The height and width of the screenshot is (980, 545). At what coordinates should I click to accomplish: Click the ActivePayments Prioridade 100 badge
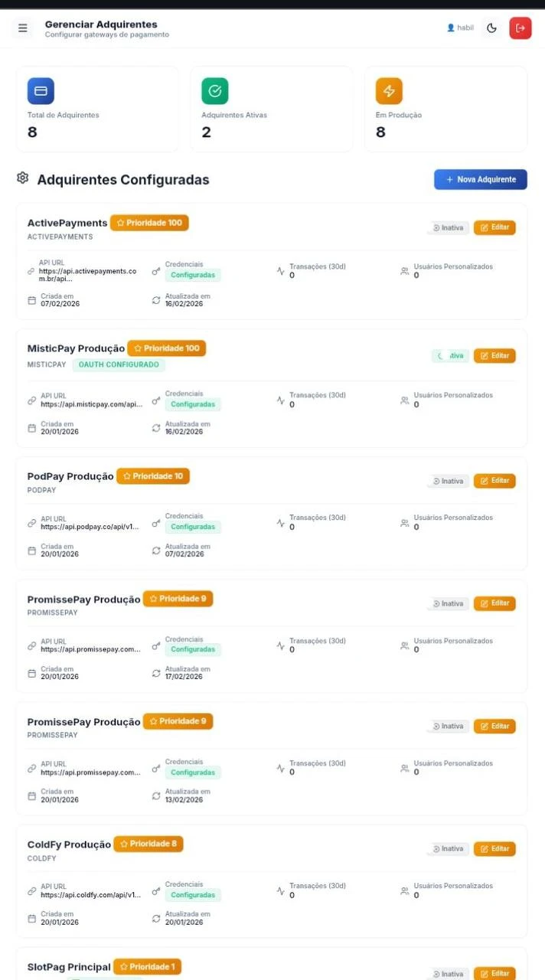click(149, 223)
